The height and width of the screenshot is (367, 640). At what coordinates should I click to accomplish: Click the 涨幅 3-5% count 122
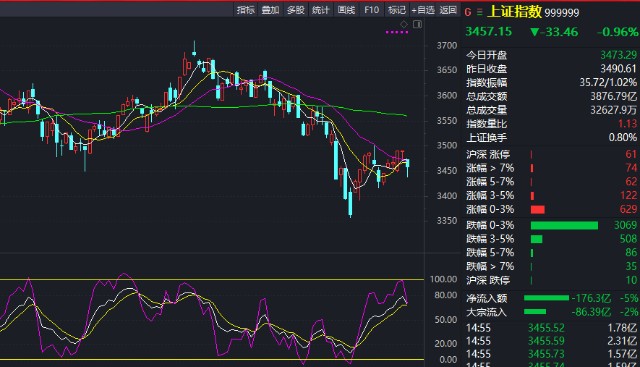[629, 196]
